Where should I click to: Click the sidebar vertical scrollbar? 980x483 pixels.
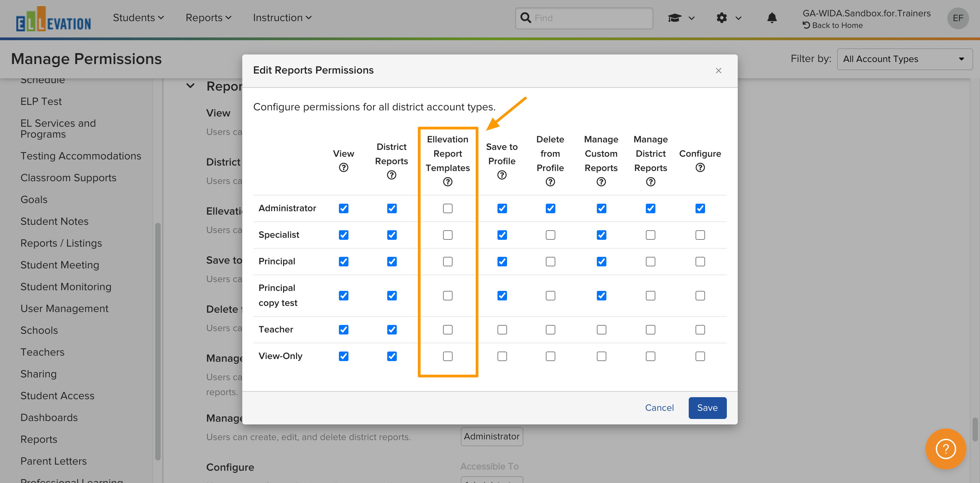(x=158, y=341)
